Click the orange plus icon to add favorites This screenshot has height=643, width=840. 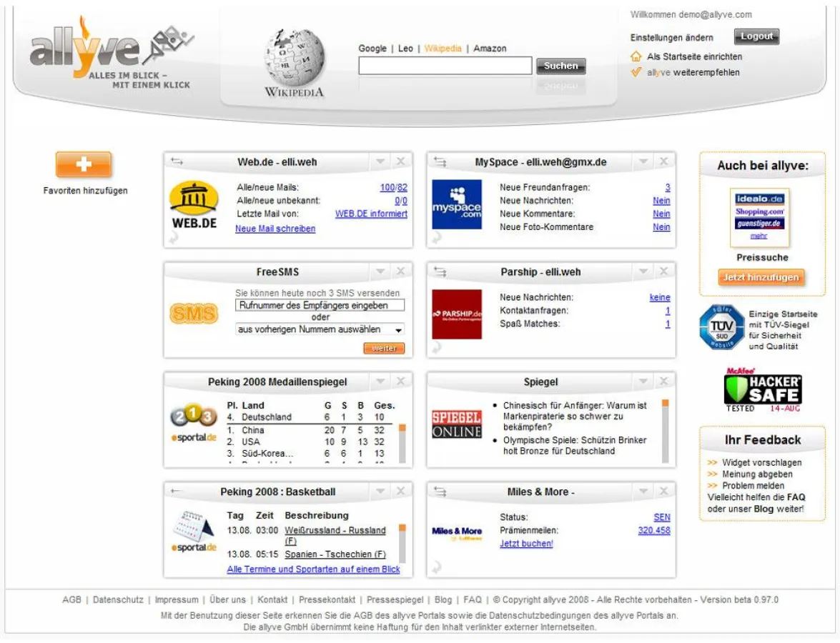pos(84,164)
